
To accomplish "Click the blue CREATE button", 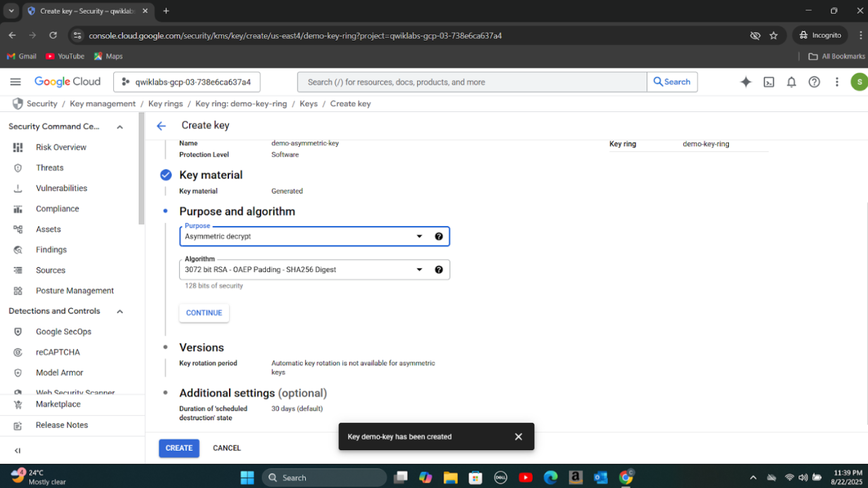I will [179, 448].
